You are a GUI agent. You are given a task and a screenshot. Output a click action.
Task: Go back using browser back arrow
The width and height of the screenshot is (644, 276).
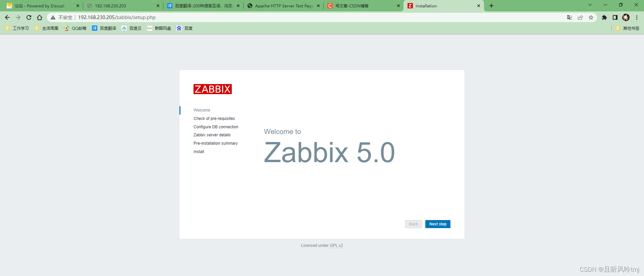coord(7,17)
